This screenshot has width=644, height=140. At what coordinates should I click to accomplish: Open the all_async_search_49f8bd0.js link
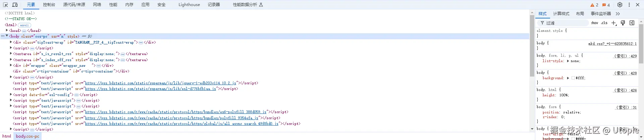point(182,124)
